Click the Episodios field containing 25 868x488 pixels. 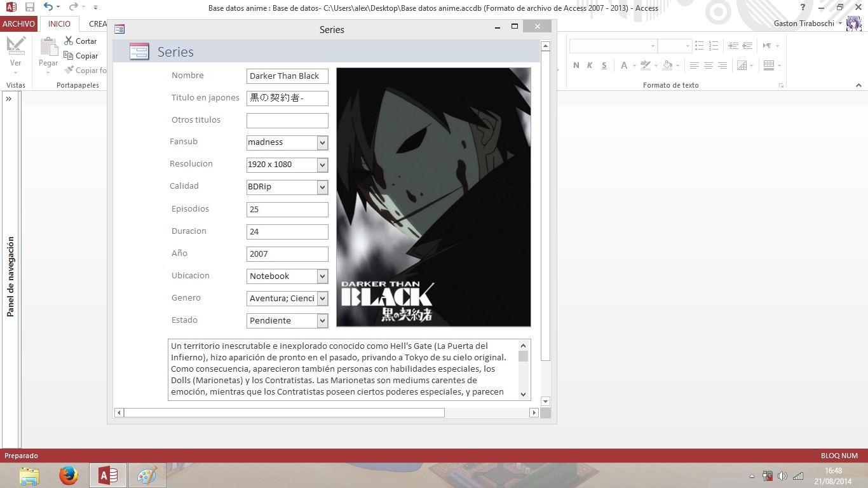287,210
